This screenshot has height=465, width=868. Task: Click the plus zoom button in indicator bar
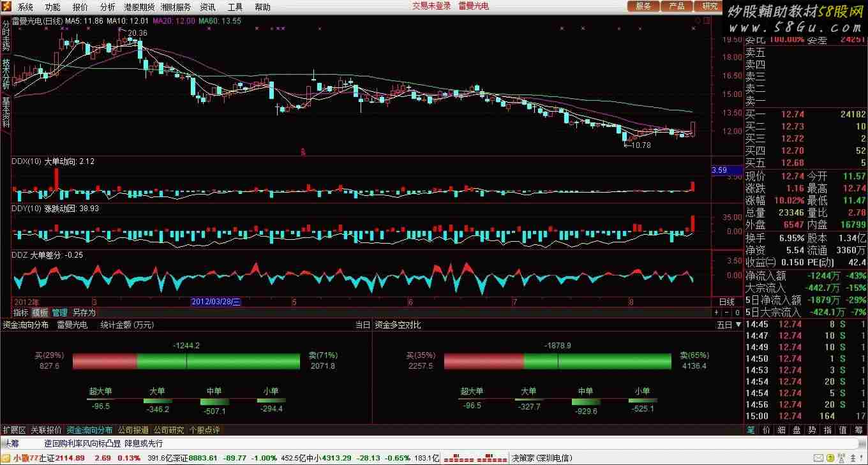point(716,313)
